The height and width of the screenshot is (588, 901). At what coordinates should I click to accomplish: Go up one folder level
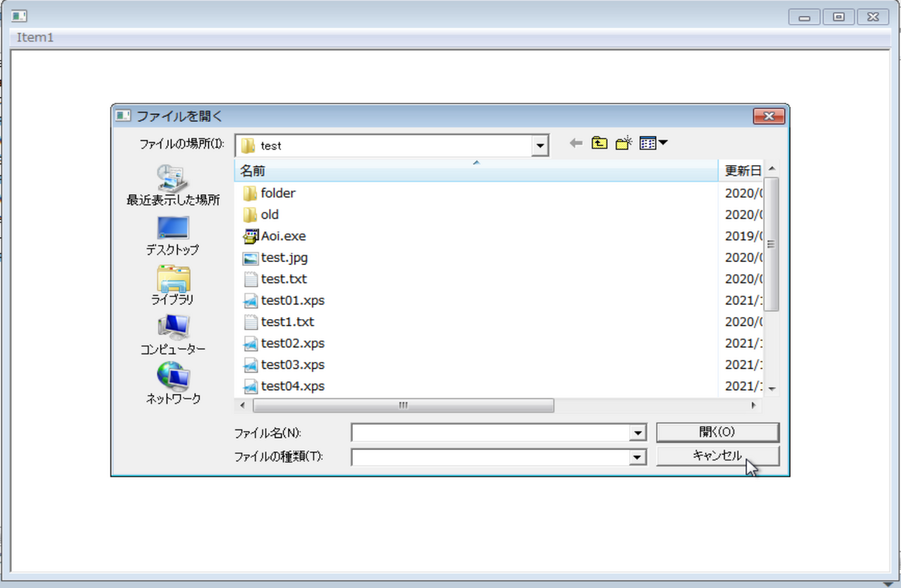click(599, 143)
